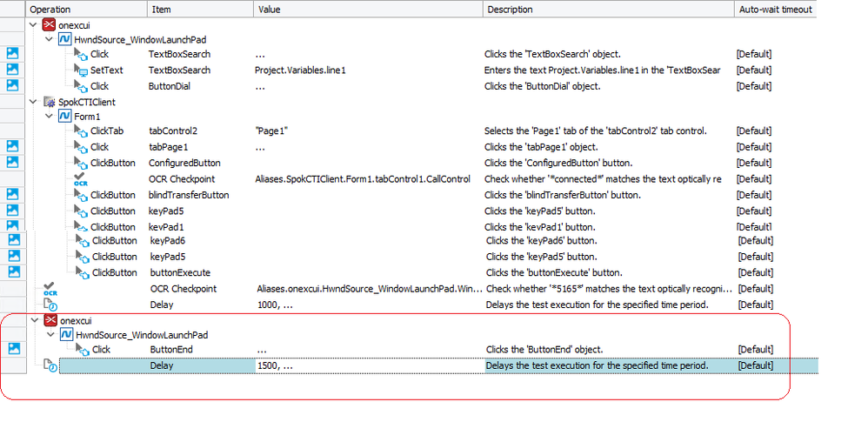Viewport: 868px width, 422px height.
Task: Click the ClickTab operation icon
Action: click(81, 131)
